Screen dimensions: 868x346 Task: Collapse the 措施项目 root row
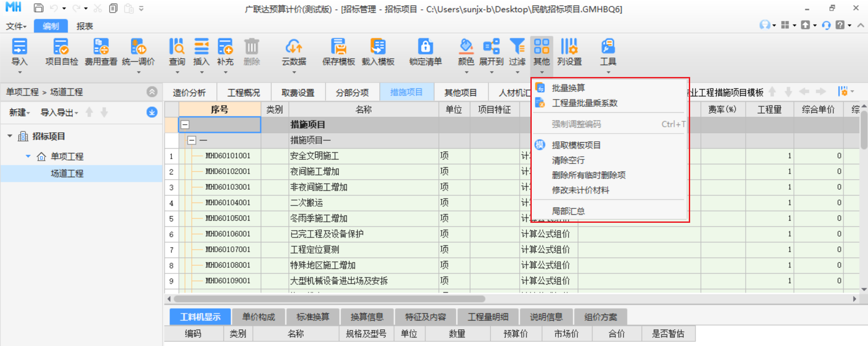(185, 125)
